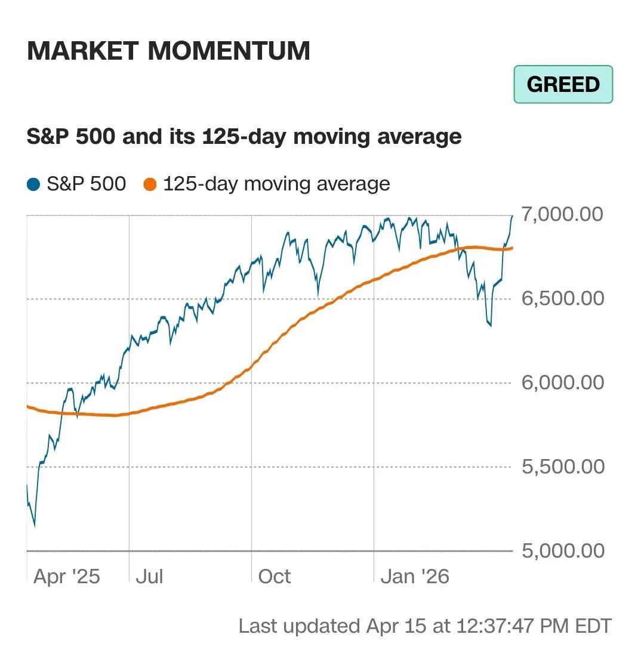Click the orange moving average legend dot
Viewport: 644px width, 665px height.
(150, 184)
